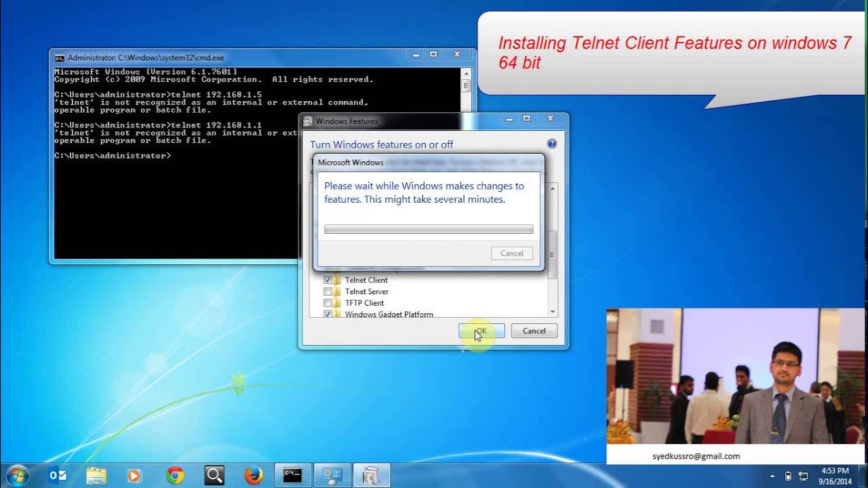Close the cmd.exe window

click(x=458, y=54)
